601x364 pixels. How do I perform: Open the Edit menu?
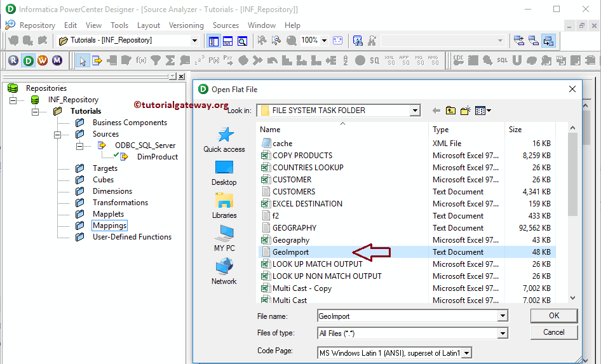tap(71, 25)
